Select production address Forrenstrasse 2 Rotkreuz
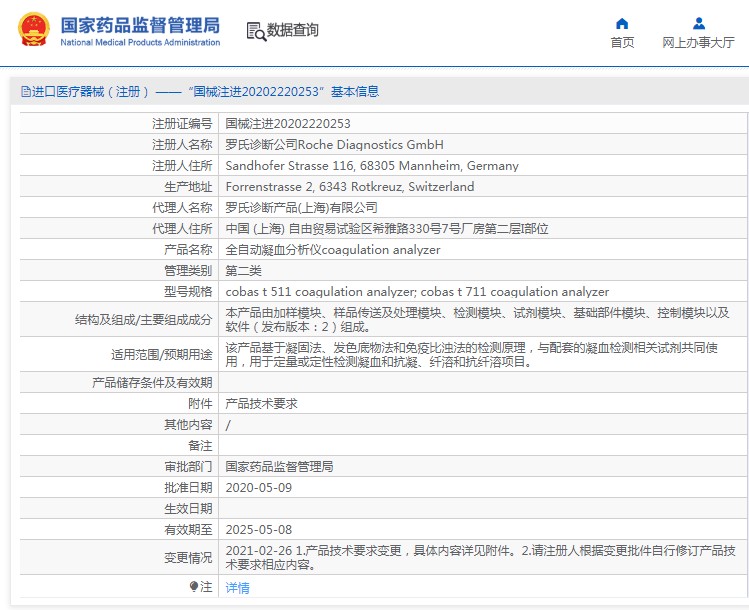 point(350,187)
